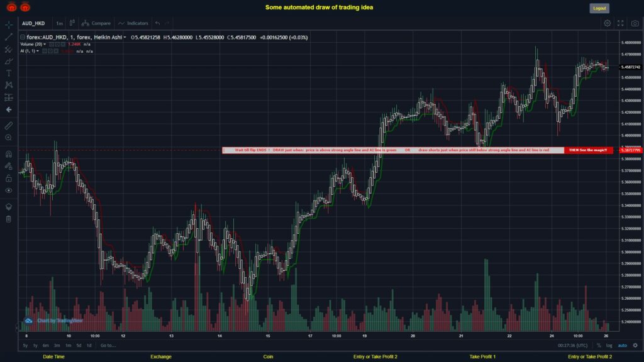Click the 00:27:36 (UTC) timezone clock

pyautogui.click(x=572, y=346)
